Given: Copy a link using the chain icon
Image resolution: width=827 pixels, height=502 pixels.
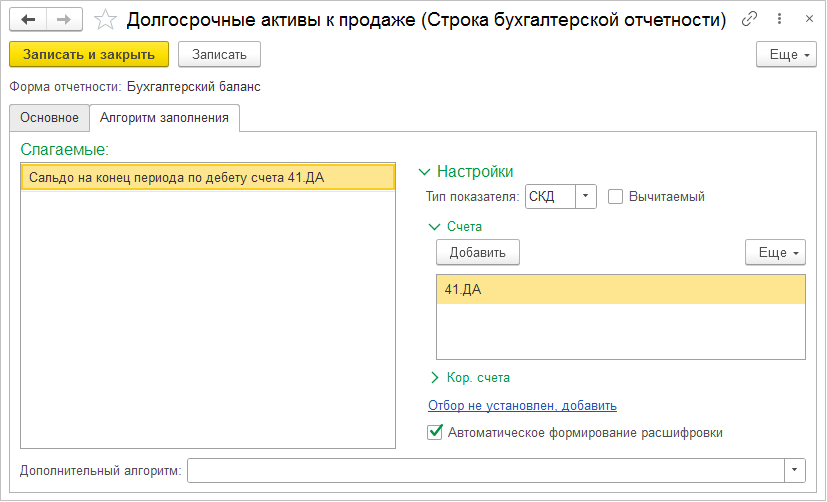Looking at the screenshot, I should click(750, 20).
